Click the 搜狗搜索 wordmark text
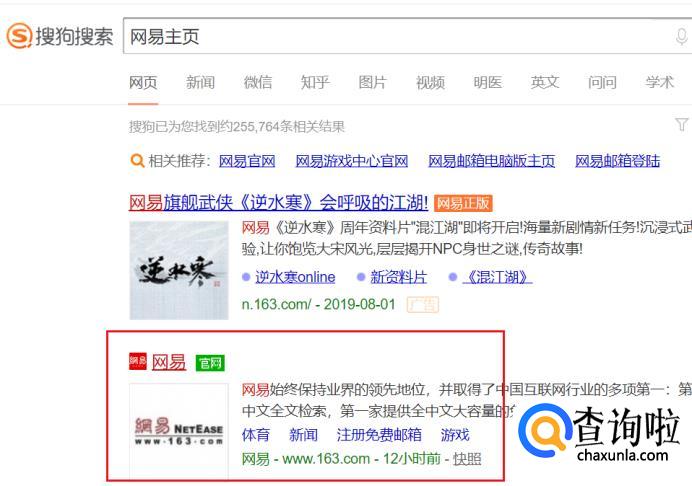Viewport: 692px width, 486px height. tap(74, 36)
